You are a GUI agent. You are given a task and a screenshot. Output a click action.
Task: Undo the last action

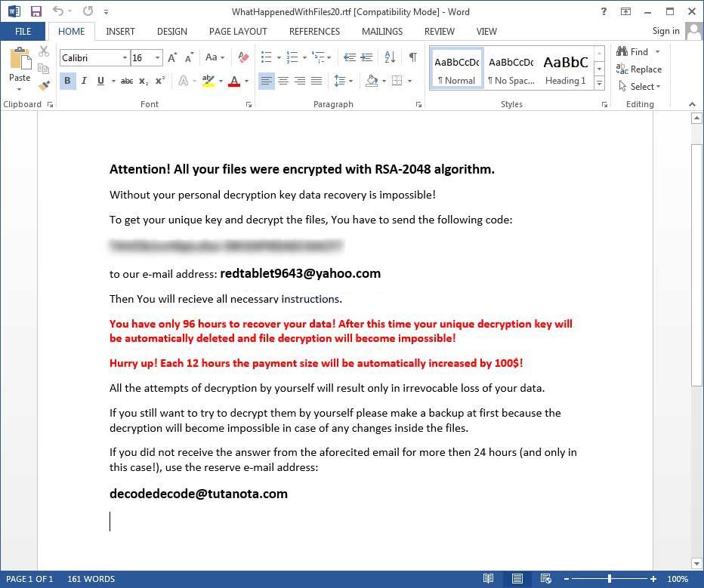(58, 11)
